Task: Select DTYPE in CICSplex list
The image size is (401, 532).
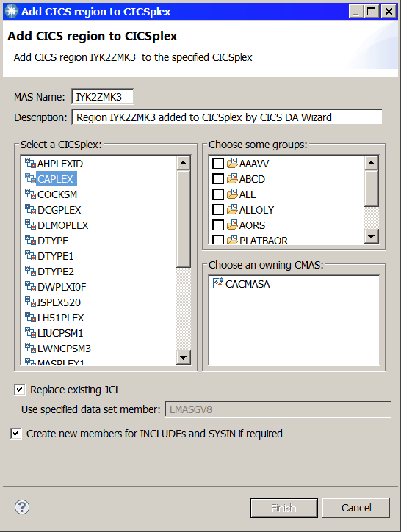Action: coord(53,241)
